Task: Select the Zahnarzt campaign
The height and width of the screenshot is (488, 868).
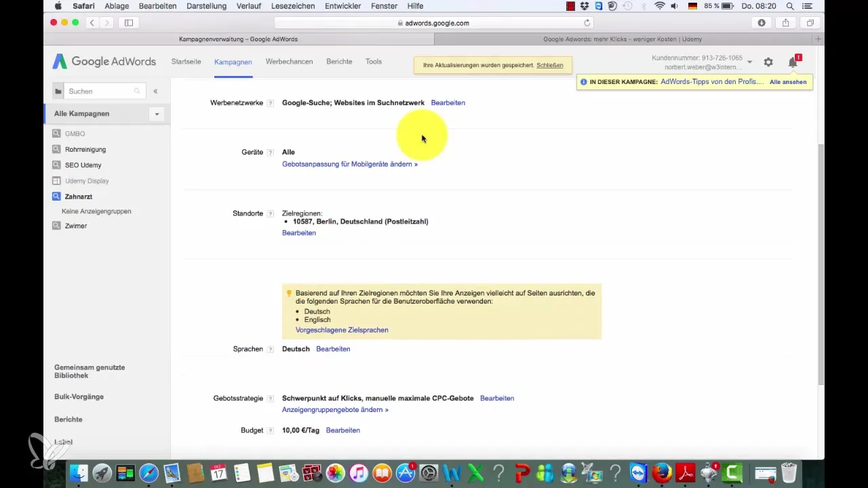Action: point(79,197)
